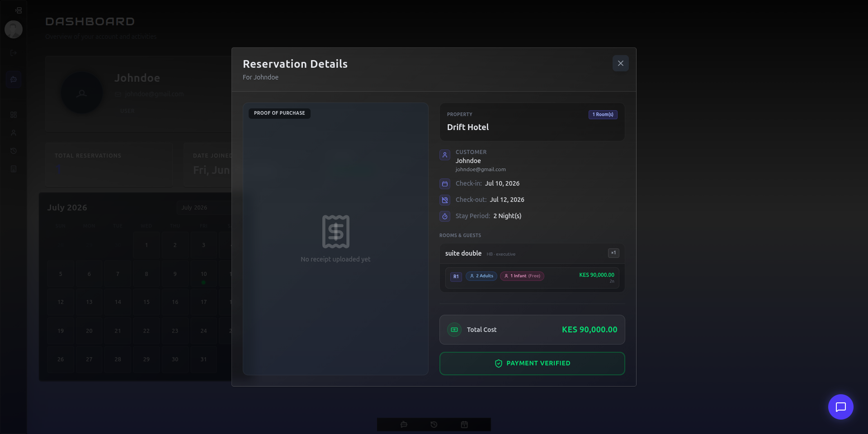Open the receipt icon in the sidebar
The image size is (868, 434).
(14, 169)
